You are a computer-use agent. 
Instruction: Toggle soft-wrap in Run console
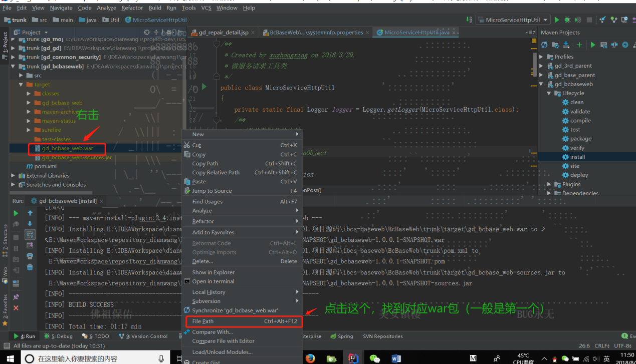(x=30, y=234)
